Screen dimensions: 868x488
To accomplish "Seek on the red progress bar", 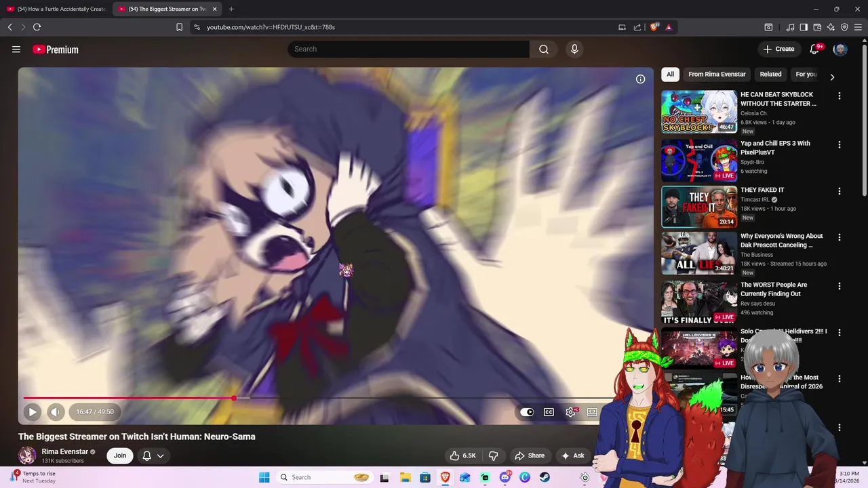I will tap(129, 398).
